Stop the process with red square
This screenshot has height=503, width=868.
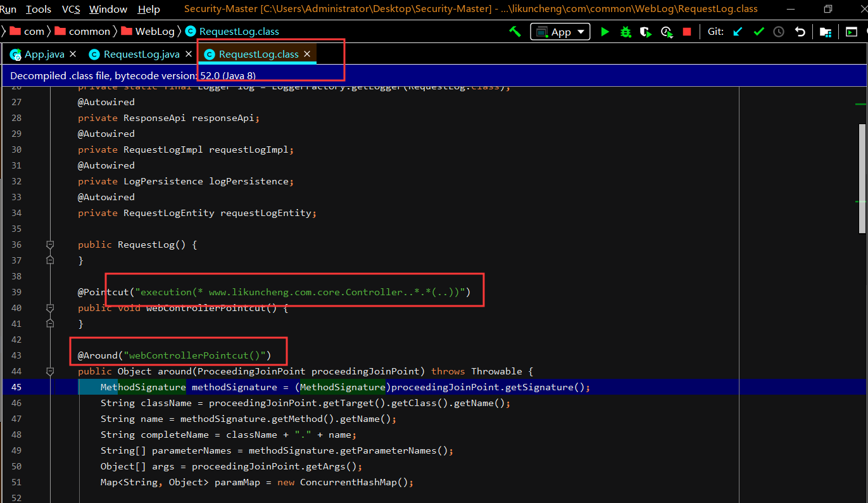[x=687, y=32]
